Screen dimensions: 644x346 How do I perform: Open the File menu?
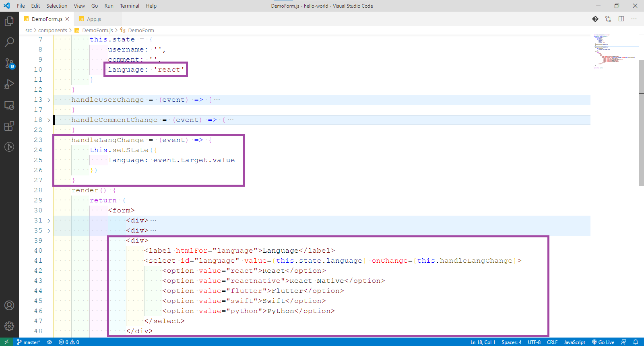point(21,6)
